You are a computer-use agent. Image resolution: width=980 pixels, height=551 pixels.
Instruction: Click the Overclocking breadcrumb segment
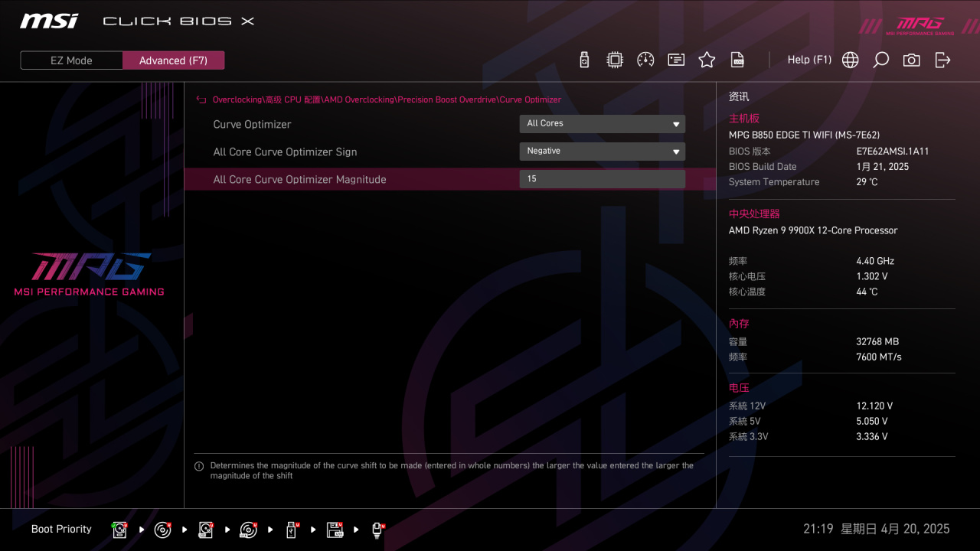pos(237,99)
